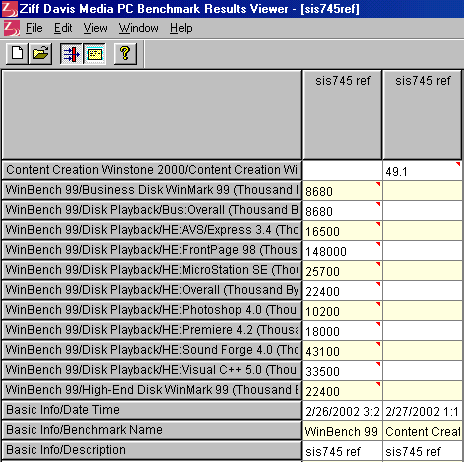Open the File menu
This screenshot has width=464, height=462.
(x=34, y=28)
